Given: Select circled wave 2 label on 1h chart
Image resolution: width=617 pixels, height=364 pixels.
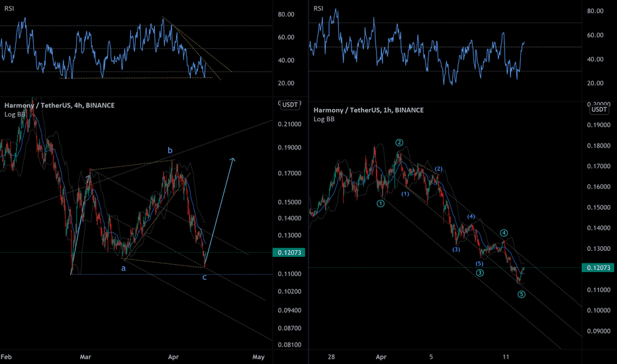Looking at the screenshot, I should pyautogui.click(x=399, y=142).
